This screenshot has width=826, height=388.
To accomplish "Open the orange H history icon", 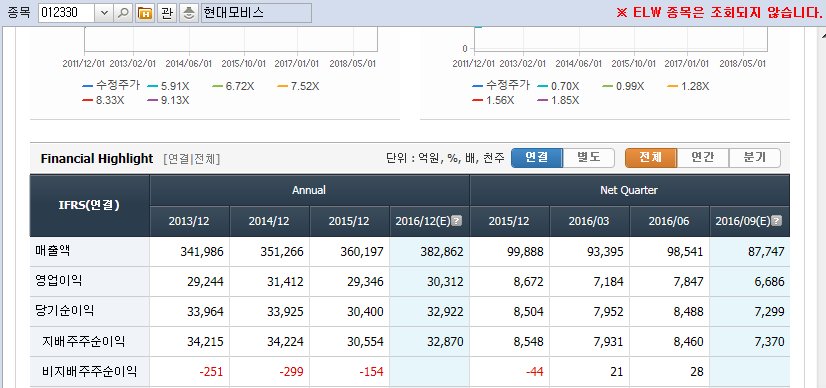I will point(144,13).
